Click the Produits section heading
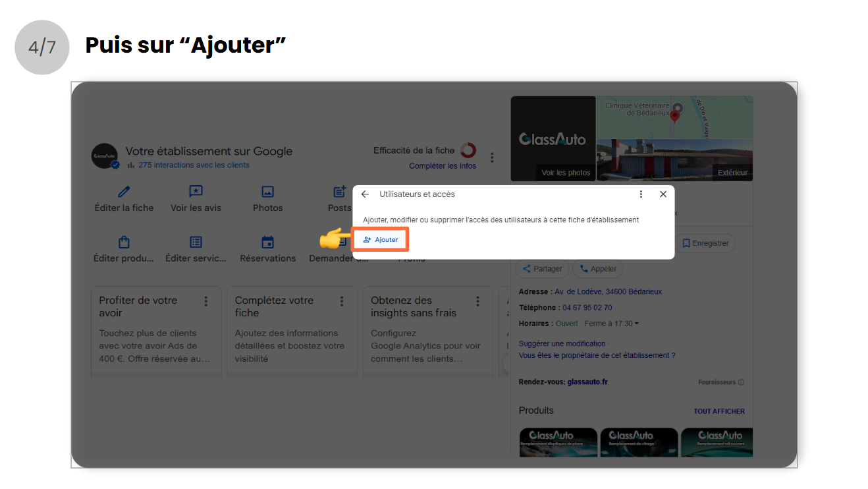The image size is (868, 489). coord(536,411)
